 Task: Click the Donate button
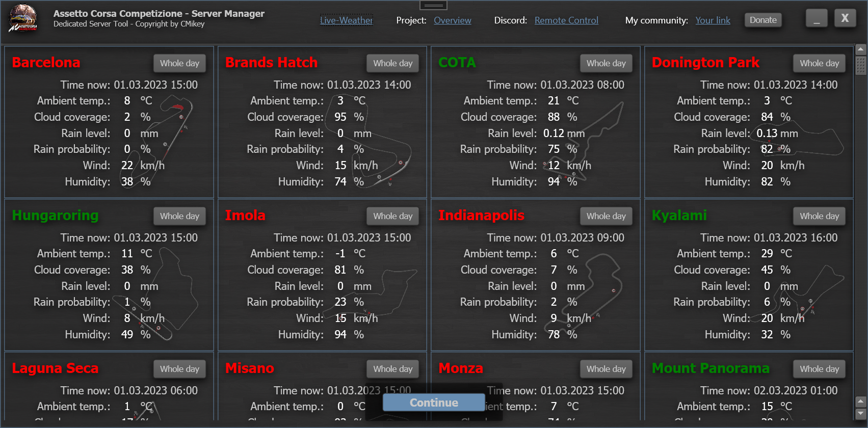point(763,20)
